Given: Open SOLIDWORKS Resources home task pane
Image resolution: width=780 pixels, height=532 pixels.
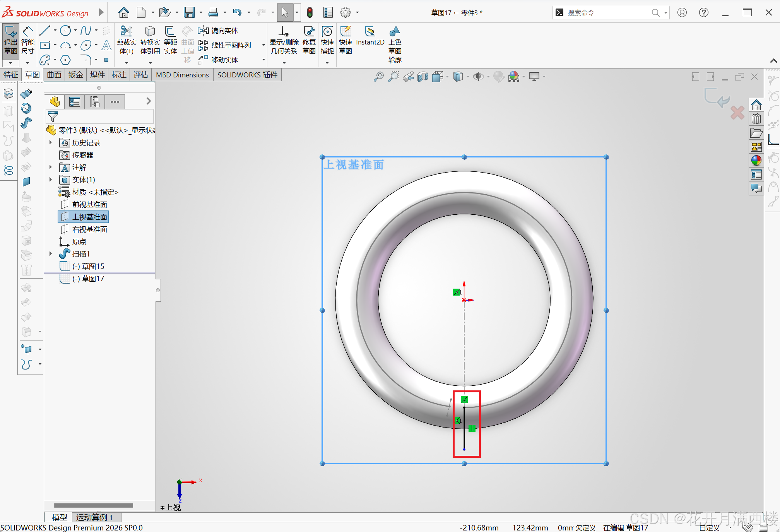Looking at the screenshot, I should pyautogui.click(x=756, y=105).
